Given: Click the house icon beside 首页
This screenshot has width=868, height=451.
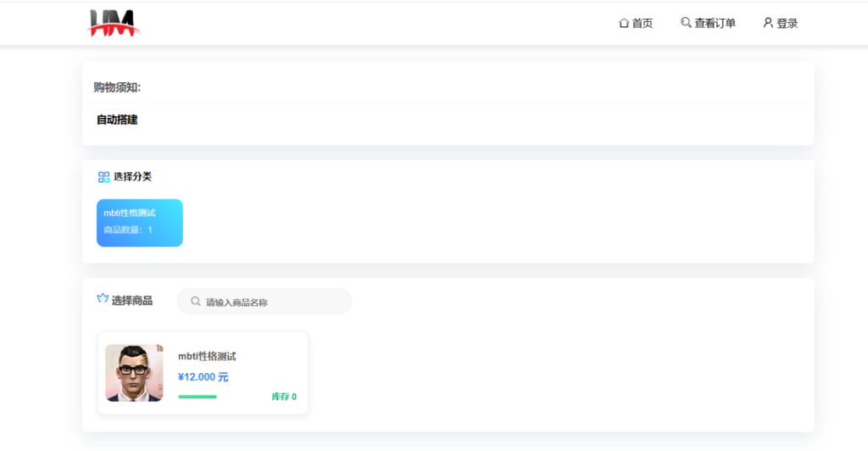Looking at the screenshot, I should 624,23.
